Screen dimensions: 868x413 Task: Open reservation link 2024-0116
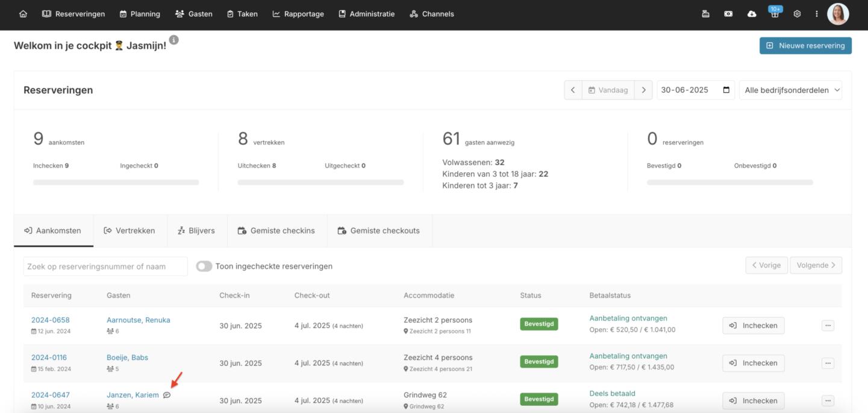49,358
